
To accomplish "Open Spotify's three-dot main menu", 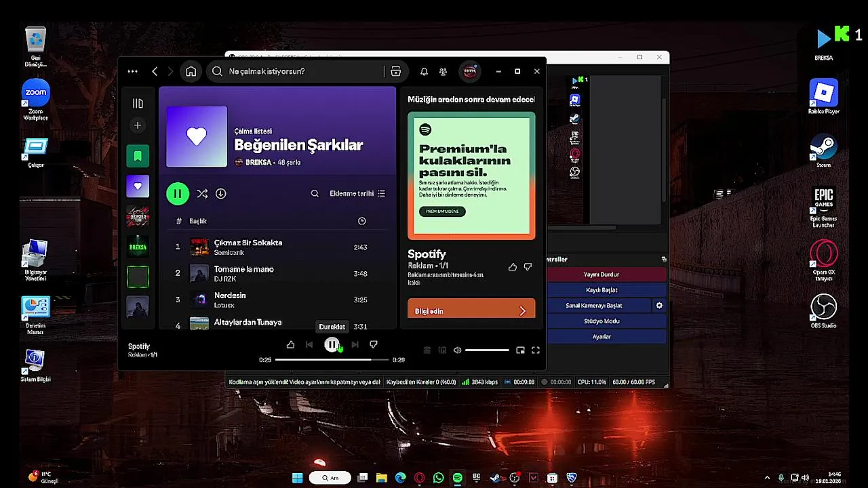I will 132,71.
